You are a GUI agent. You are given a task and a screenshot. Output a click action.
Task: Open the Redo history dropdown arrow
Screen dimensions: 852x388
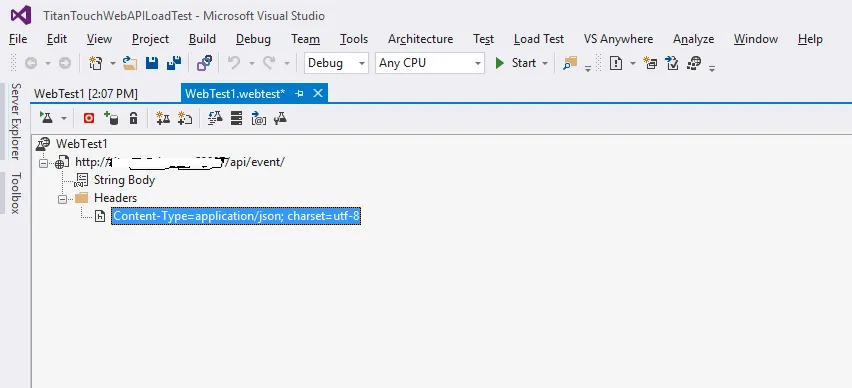(286, 64)
